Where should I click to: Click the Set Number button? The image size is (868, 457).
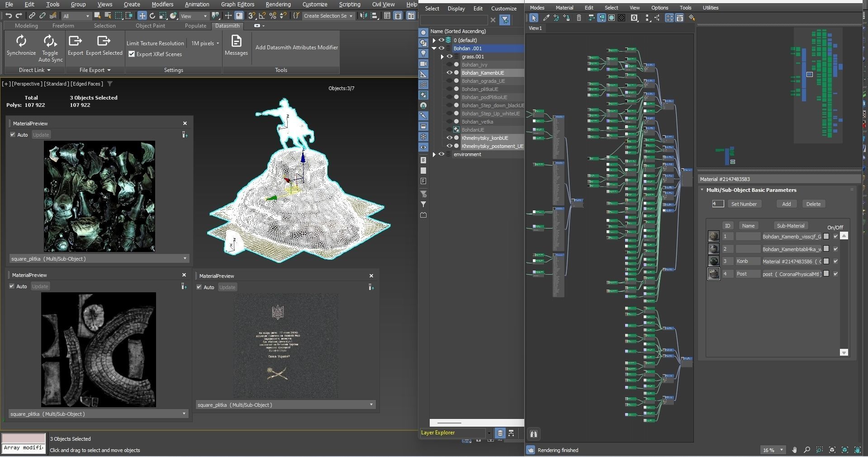(x=744, y=204)
